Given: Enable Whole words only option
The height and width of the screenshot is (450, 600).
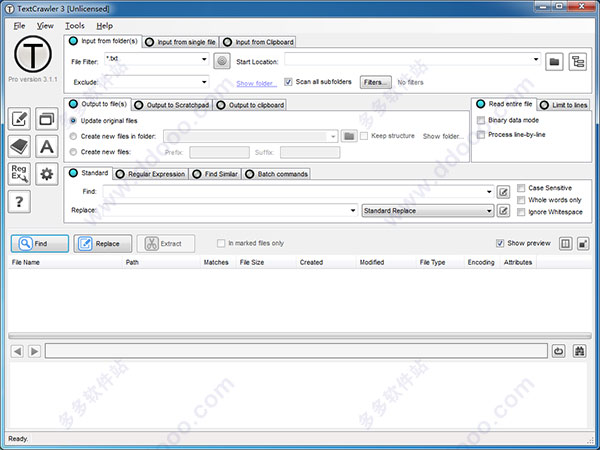Looking at the screenshot, I should tap(521, 200).
